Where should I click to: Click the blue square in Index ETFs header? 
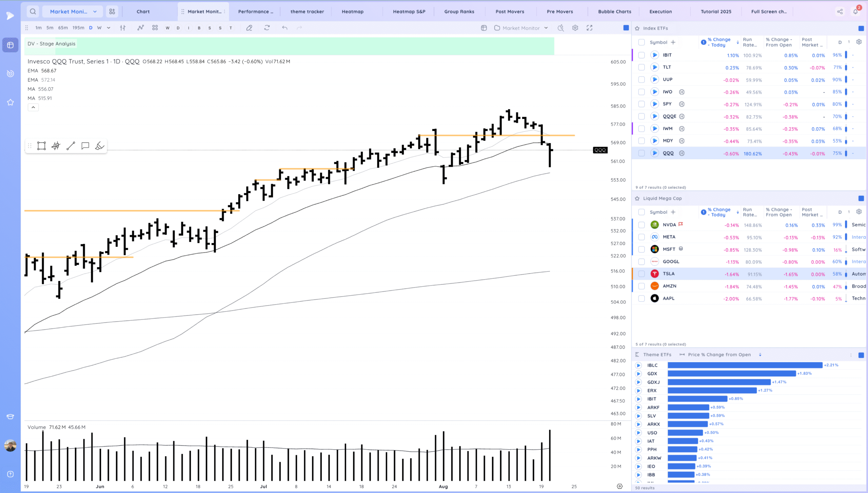(861, 28)
